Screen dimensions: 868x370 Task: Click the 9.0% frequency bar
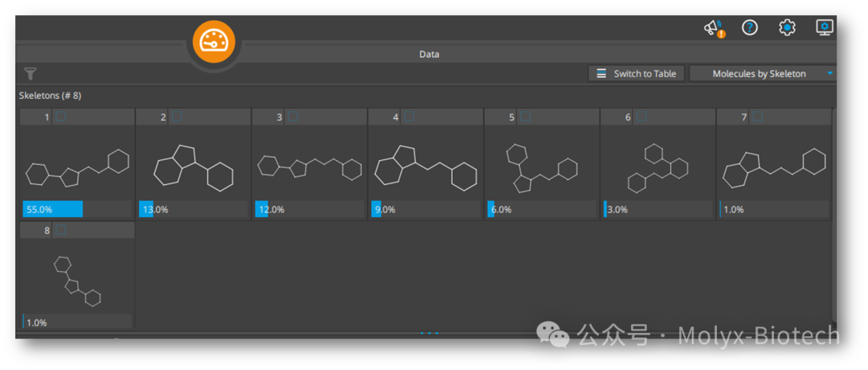click(426, 209)
